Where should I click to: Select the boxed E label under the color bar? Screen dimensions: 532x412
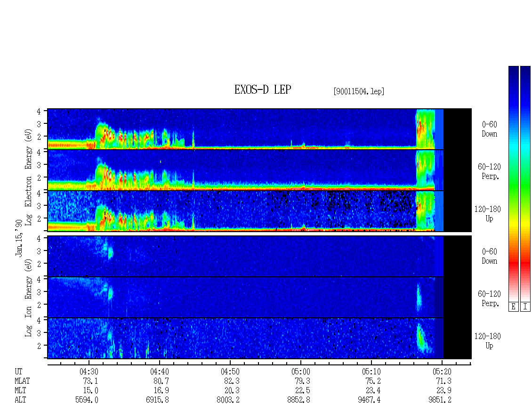point(513,307)
